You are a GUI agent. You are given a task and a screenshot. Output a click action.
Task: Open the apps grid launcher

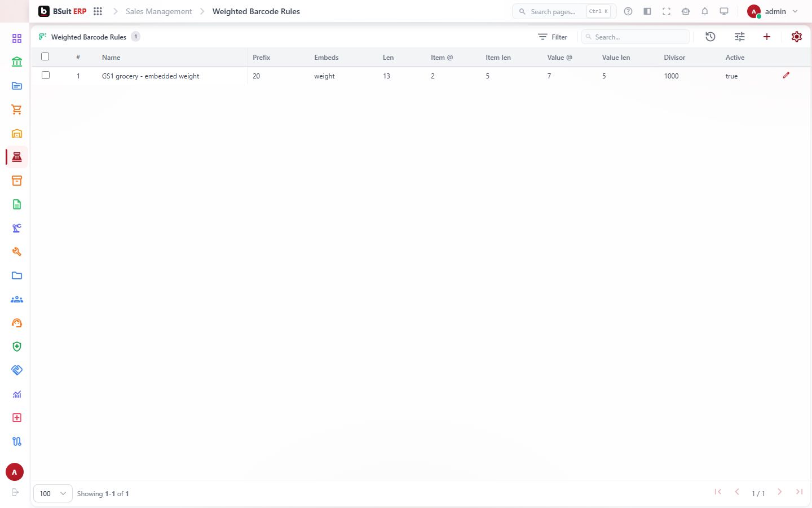pyautogui.click(x=98, y=11)
